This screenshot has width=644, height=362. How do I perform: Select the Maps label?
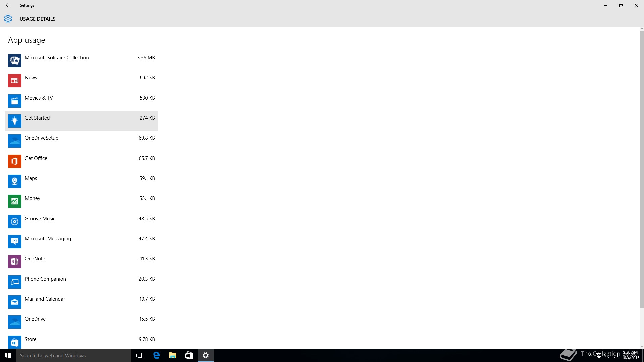[31, 178]
